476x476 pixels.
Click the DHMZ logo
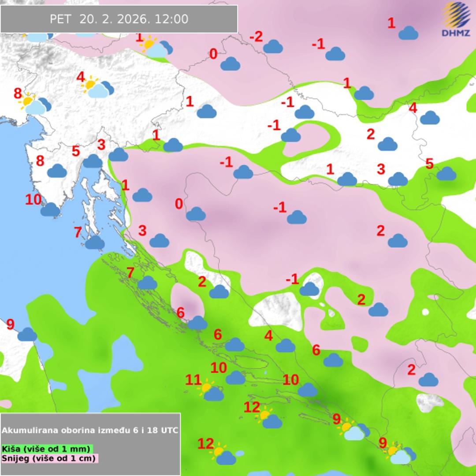pos(456,20)
